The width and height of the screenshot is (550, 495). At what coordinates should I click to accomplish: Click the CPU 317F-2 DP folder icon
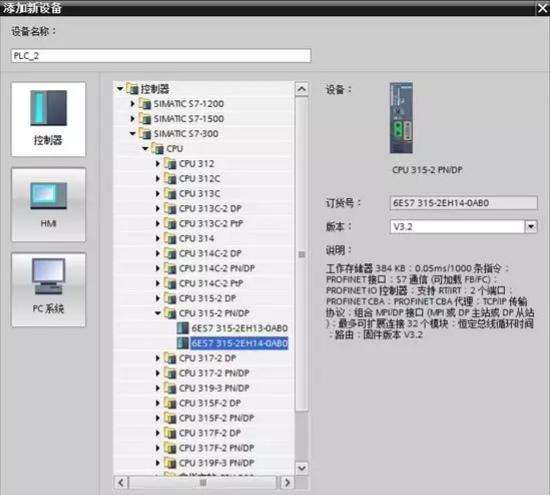pyautogui.click(x=170, y=433)
